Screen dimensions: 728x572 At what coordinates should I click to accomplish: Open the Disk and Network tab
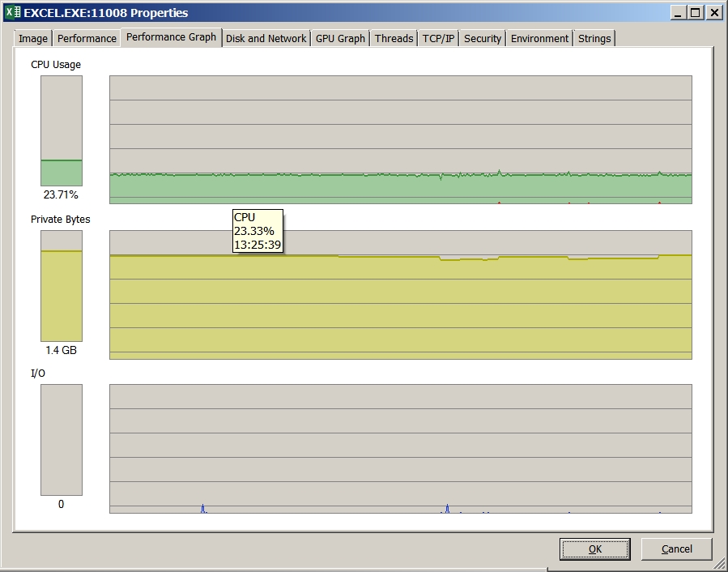pyautogui.click(x=266, y=39)
